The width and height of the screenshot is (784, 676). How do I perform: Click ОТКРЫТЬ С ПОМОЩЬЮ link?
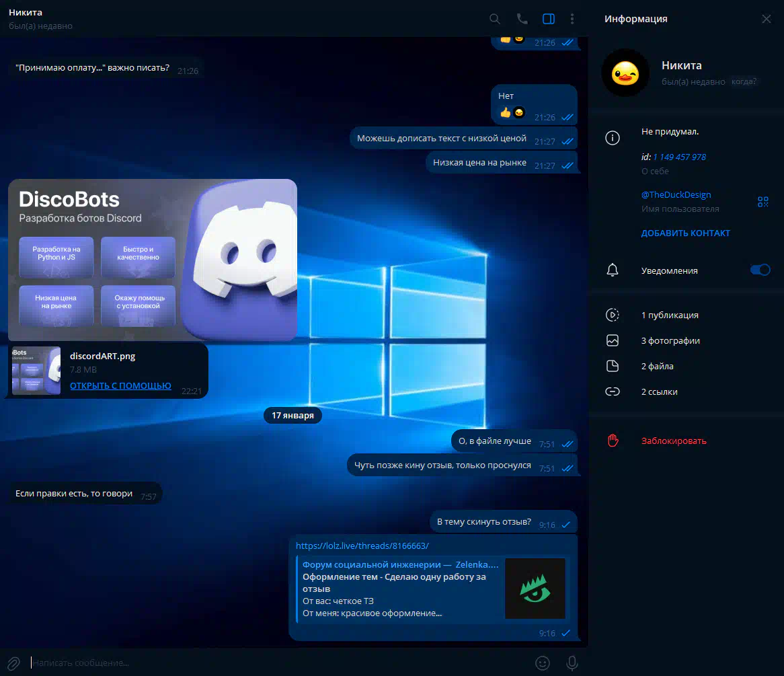tap(120, 386)
